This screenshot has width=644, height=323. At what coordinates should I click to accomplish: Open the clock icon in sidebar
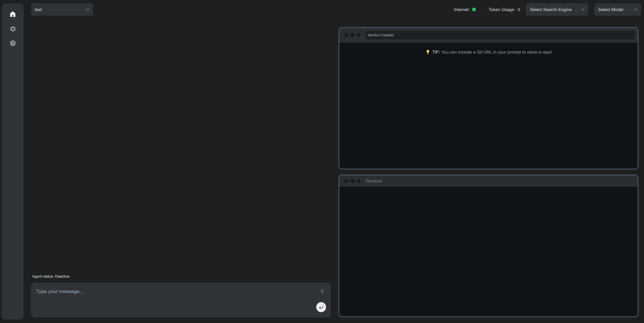[x=13, y=43]
